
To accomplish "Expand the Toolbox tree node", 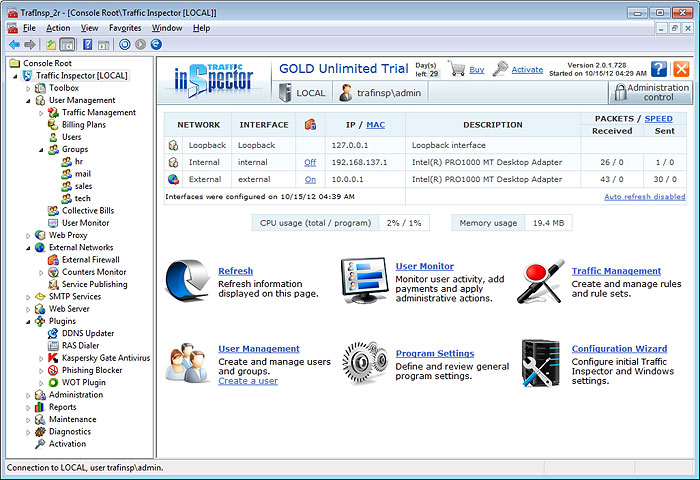I will (28, 88).
